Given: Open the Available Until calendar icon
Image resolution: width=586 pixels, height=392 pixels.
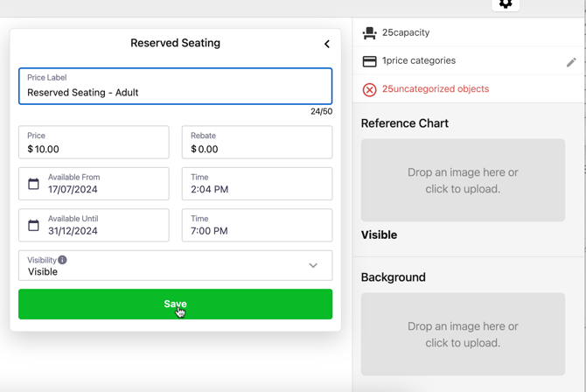Looking at the screenshot, I should click(x=33, y=226).
